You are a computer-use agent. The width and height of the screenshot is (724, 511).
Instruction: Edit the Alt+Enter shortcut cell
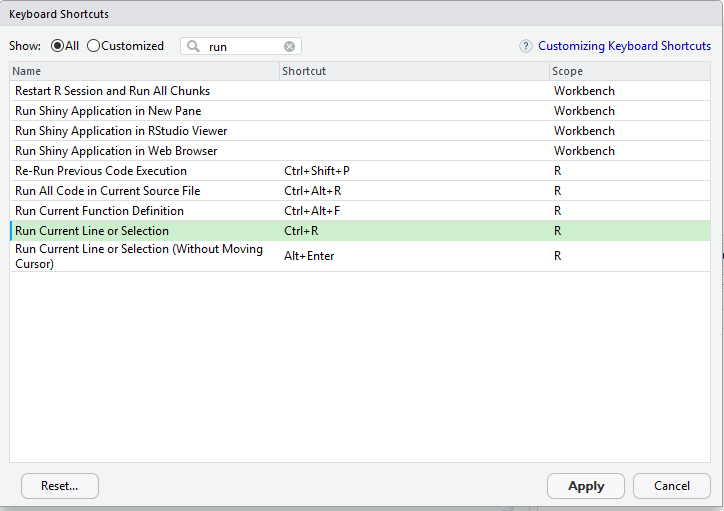[309, 256]
